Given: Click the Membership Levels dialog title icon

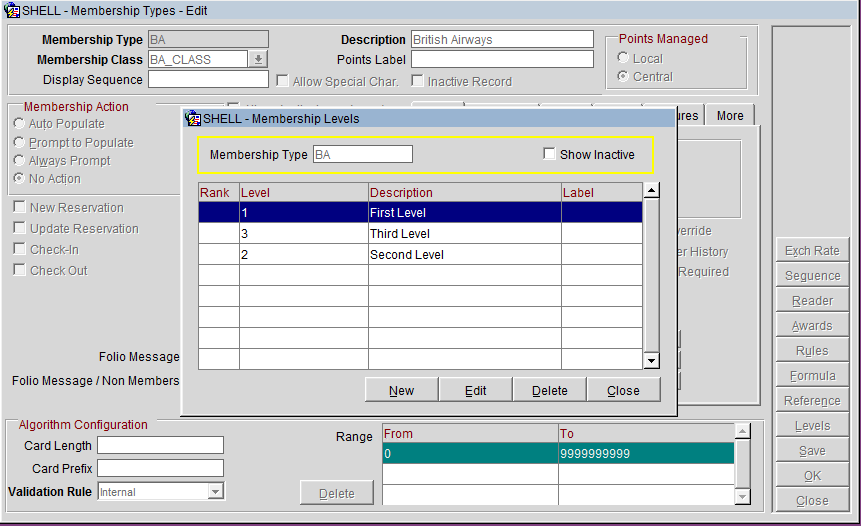Looking at the screenshot, I should coord(193,118).
